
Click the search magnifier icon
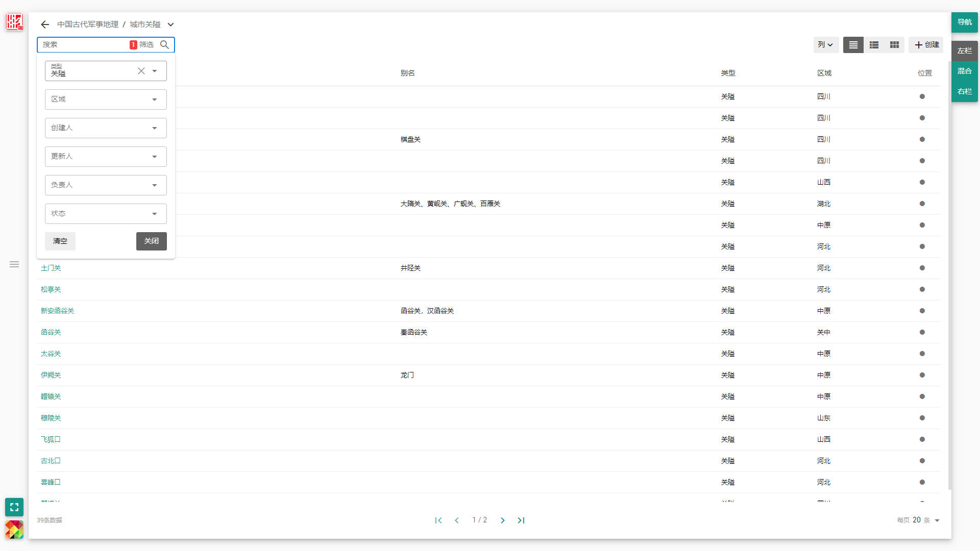[x=164, y=45]
